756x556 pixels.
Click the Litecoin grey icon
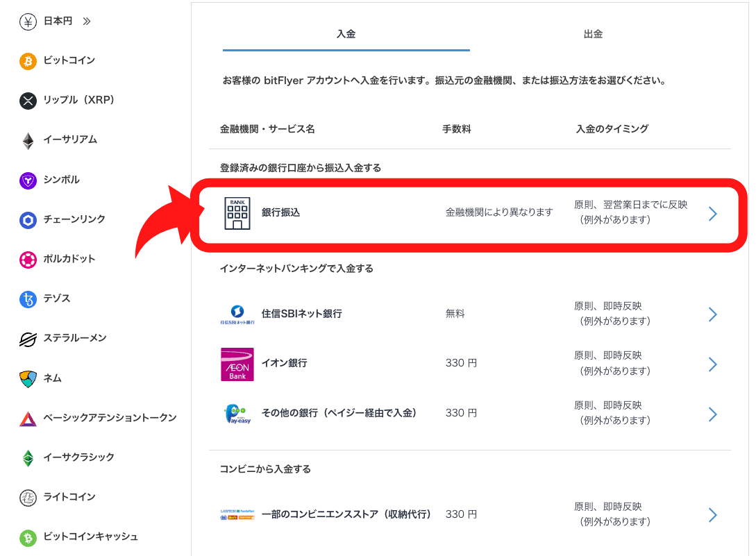point(28,498)
